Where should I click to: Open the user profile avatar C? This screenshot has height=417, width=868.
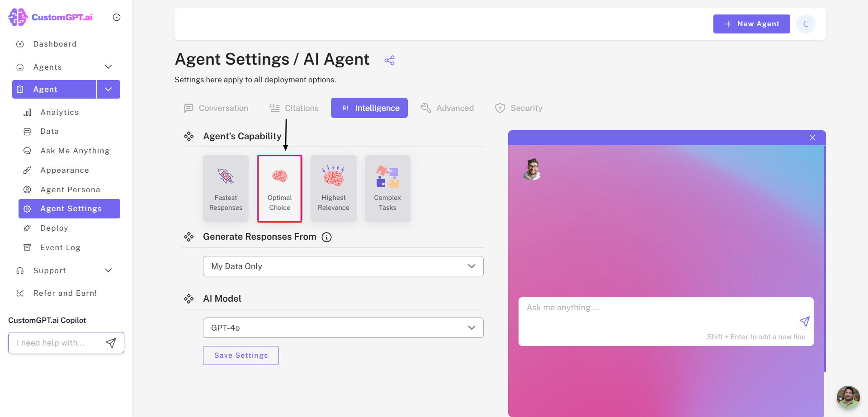point(806,24)
